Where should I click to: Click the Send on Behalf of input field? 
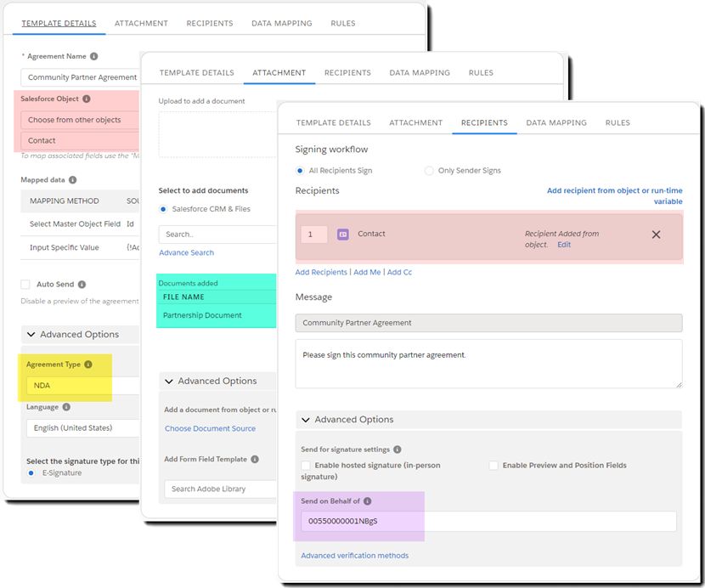pyautogui.click(x=488, y=521)
